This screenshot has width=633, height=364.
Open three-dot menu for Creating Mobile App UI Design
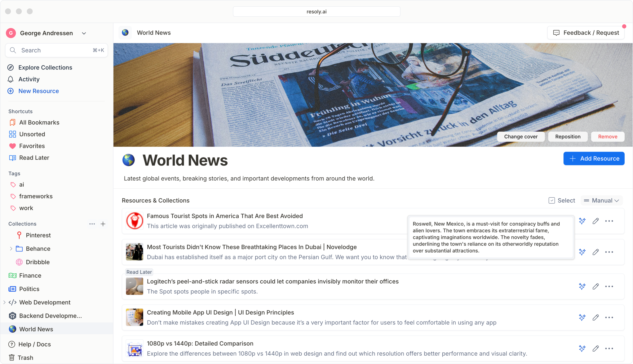[609, 318]
